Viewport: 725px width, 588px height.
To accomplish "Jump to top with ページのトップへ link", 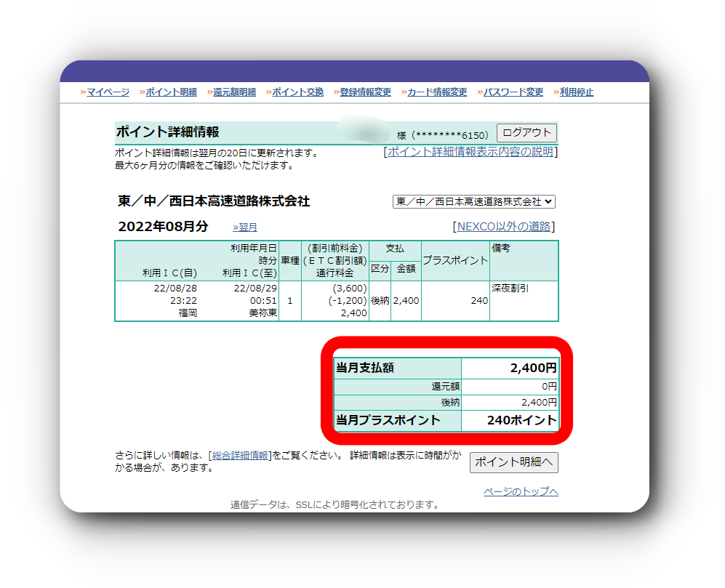I will click(x=521, y=492).
